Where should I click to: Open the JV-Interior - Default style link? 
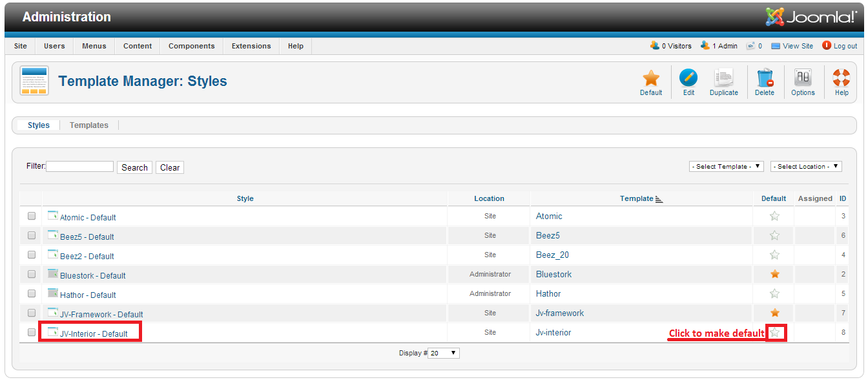click(x=94, y=334)
